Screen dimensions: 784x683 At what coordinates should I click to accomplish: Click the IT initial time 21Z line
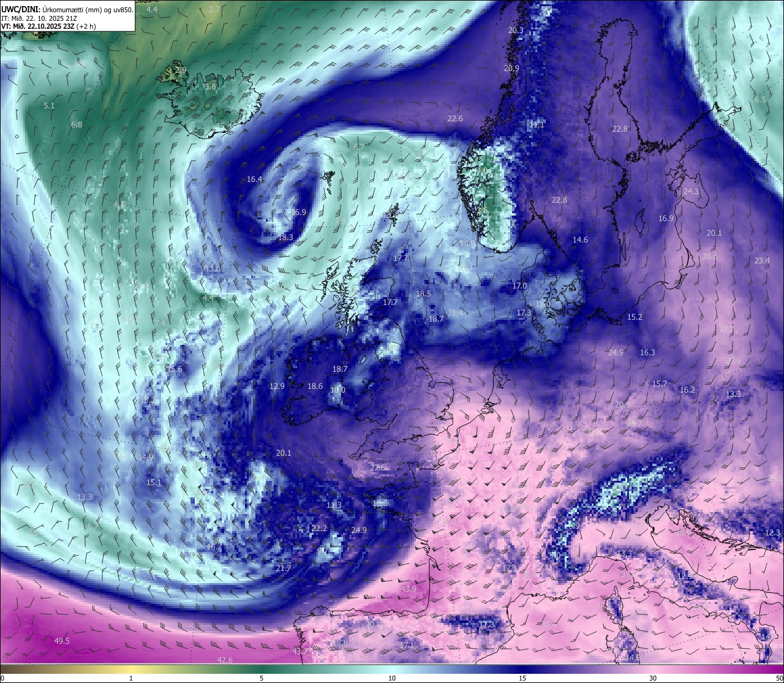pos(38,18)
